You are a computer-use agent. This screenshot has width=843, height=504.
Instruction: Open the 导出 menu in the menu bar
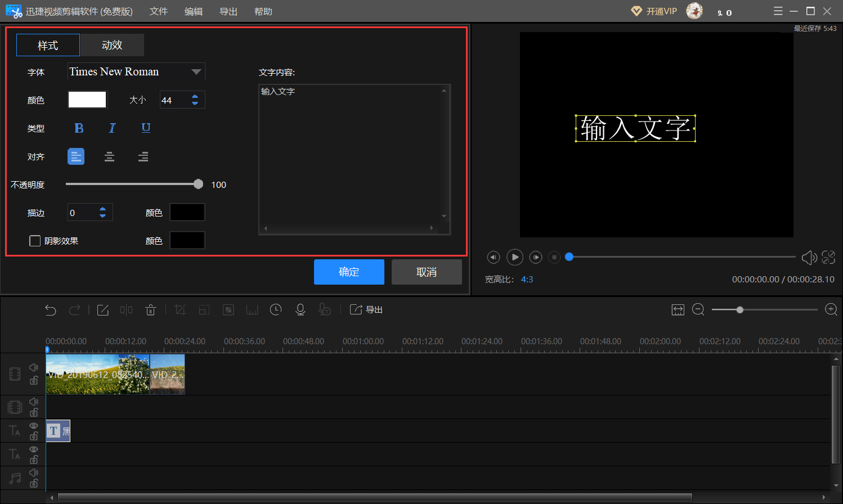[228, 11]
